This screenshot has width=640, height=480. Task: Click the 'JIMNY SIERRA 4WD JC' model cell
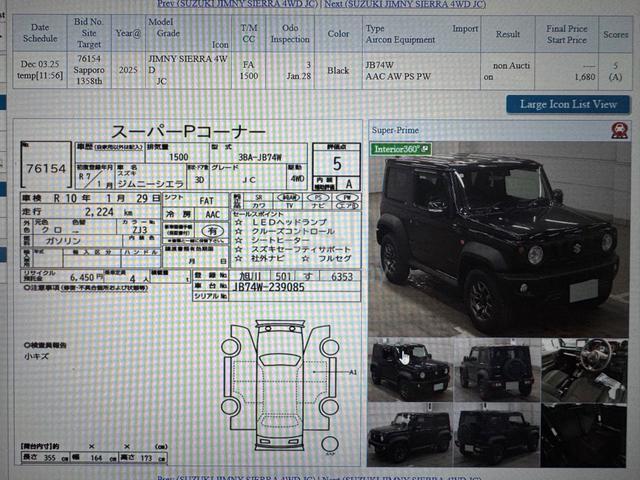tap(188, 70)
